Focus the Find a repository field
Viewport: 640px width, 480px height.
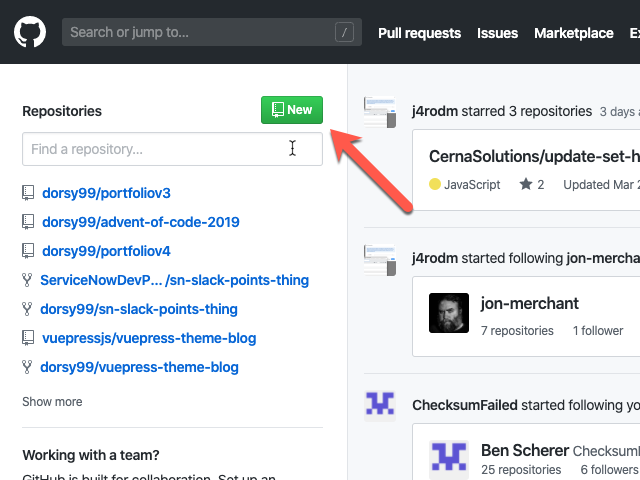pos(172,149)
